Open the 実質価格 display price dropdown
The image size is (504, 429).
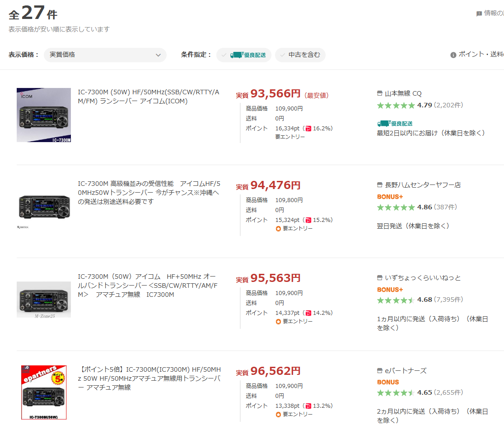pos(105,55)
